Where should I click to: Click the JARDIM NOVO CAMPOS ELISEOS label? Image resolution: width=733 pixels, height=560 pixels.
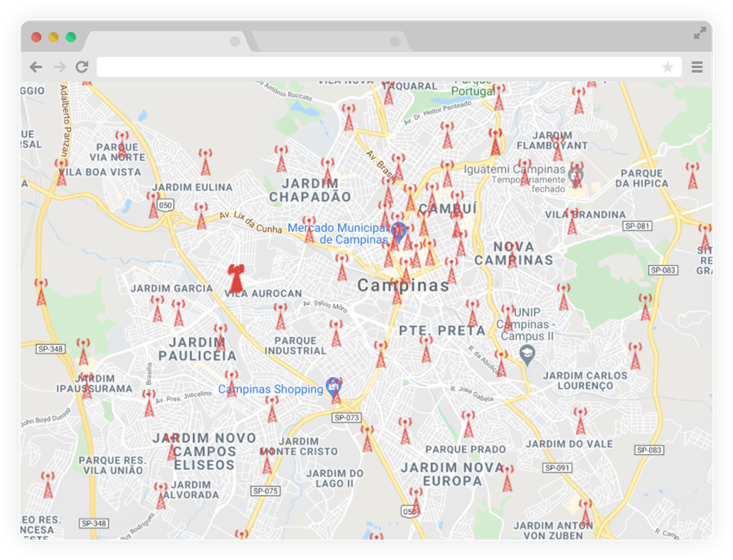coord(204,452)
